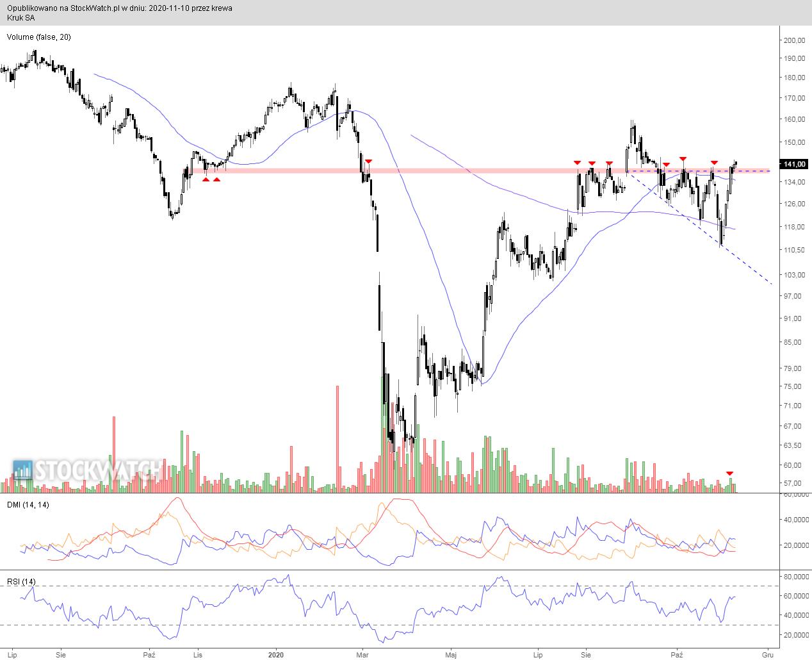Click the 80,0000 value on RSI axis
This screenshot has height=660, width=812.
(x=796, y=577)
